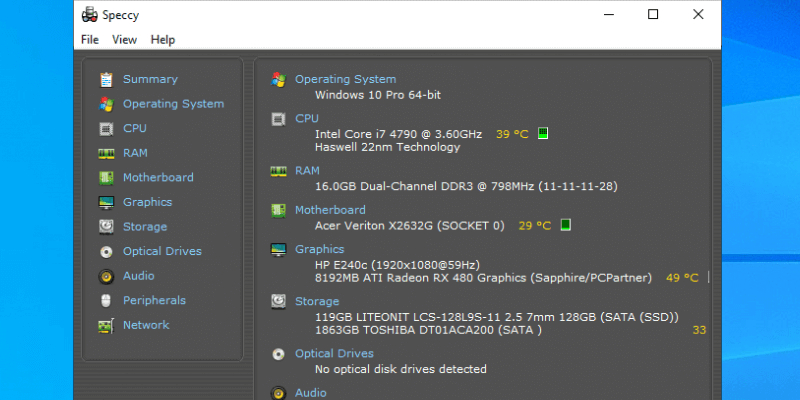Viewport: 800px width, 400px height.
Task: Select CPU in the sidebar
Action: coord(135,129)
